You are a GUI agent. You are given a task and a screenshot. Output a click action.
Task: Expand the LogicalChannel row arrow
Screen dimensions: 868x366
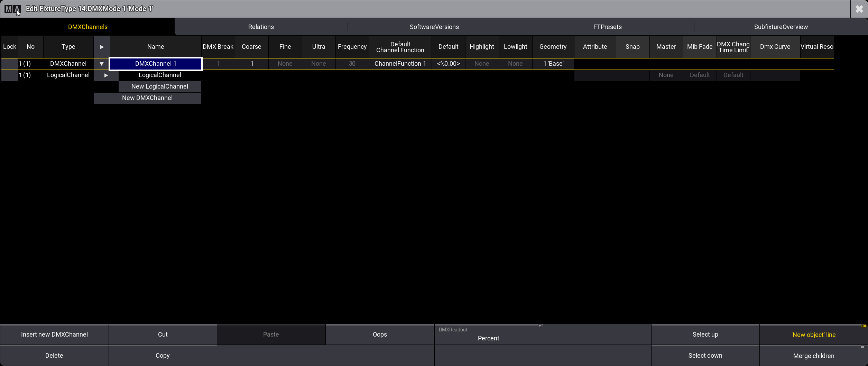106,75
